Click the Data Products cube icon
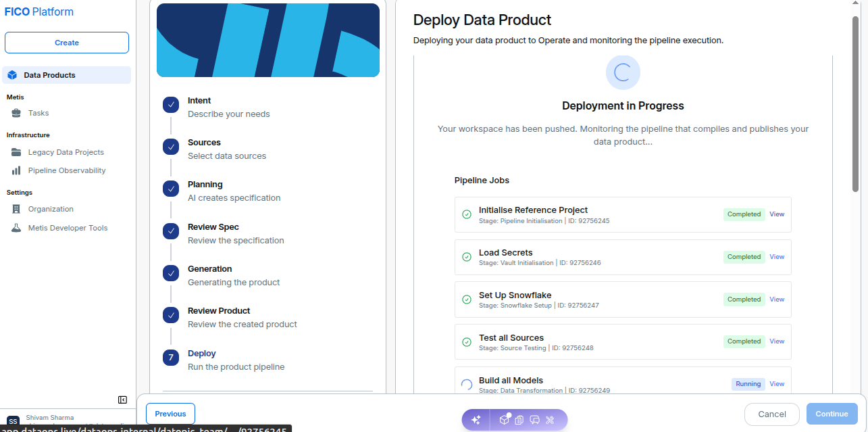The height and width of the screenshot is (432, 868). 13,75
